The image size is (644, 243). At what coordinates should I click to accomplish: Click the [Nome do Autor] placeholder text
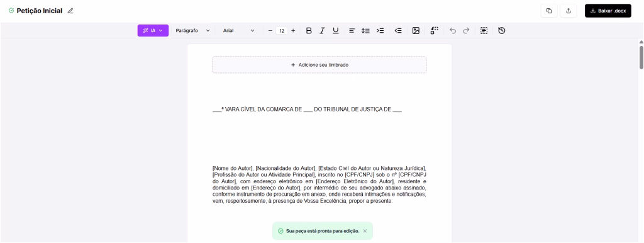coord(233,168)
